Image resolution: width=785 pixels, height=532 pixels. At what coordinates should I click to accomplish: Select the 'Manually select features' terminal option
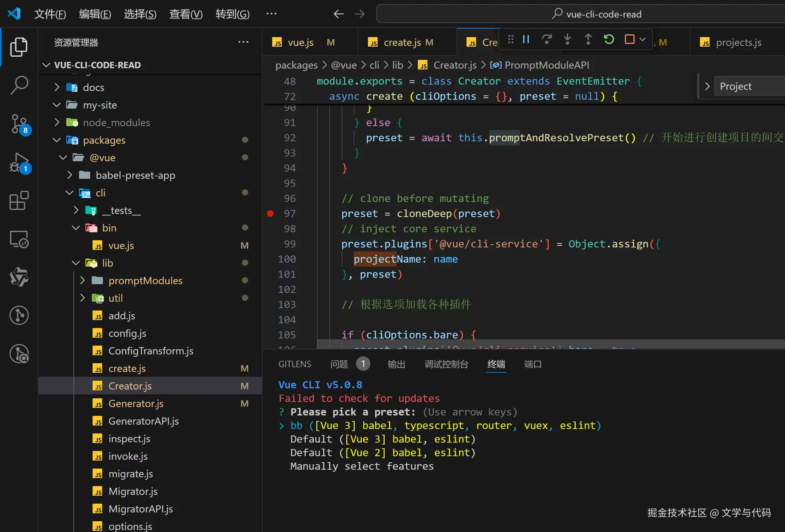click(x=362, y=466)
